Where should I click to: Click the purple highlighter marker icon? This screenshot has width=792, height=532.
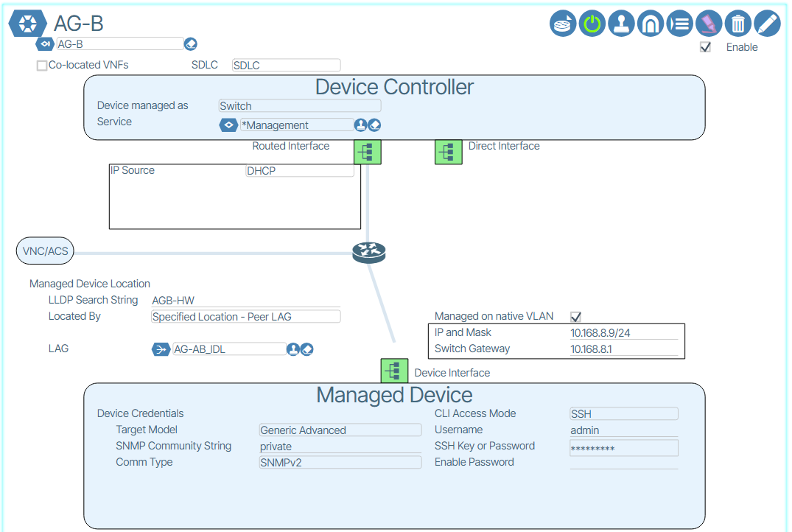coord(709,24)
